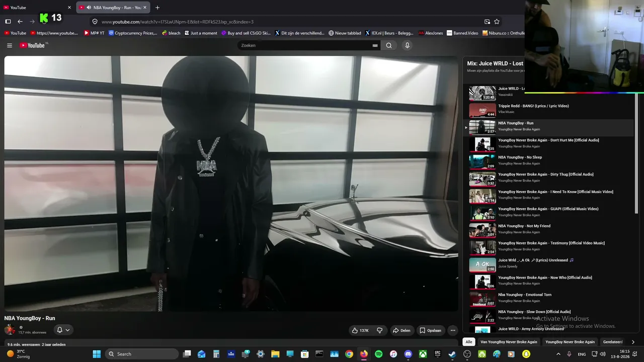This screenshot has height=362, width=644.
Task: View site security shield info
Action: (95, 22)
